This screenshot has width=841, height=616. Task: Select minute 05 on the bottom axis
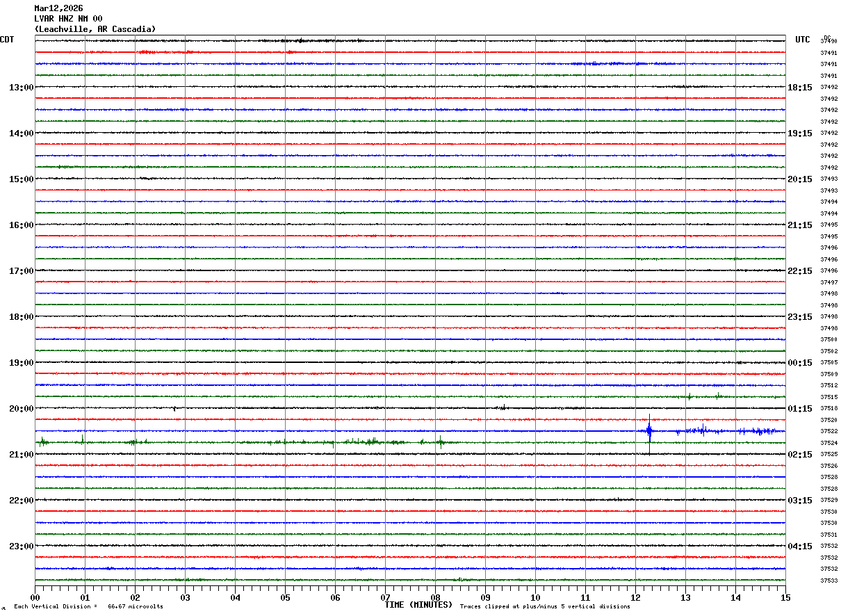(x=285, y=597)
